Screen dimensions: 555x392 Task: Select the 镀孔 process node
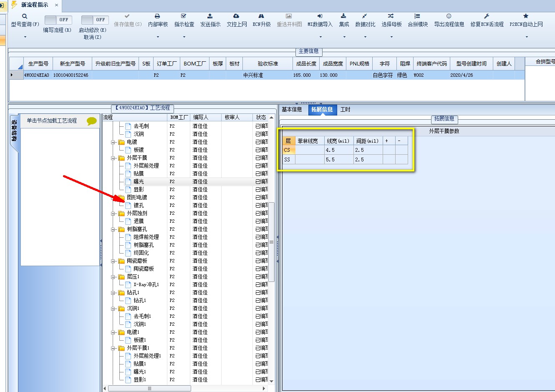(139, 206)
